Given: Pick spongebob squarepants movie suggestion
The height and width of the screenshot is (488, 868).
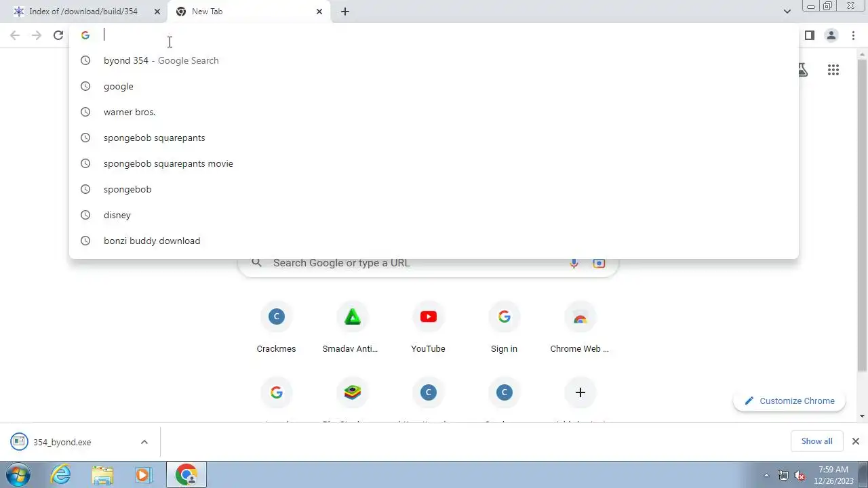Looking at the screenshot, I should [434, 163].
